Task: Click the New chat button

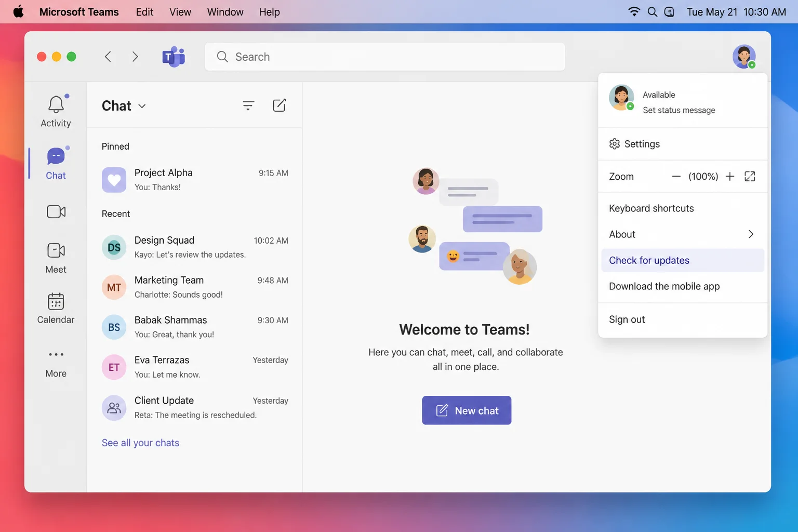Action: point(467,410)
